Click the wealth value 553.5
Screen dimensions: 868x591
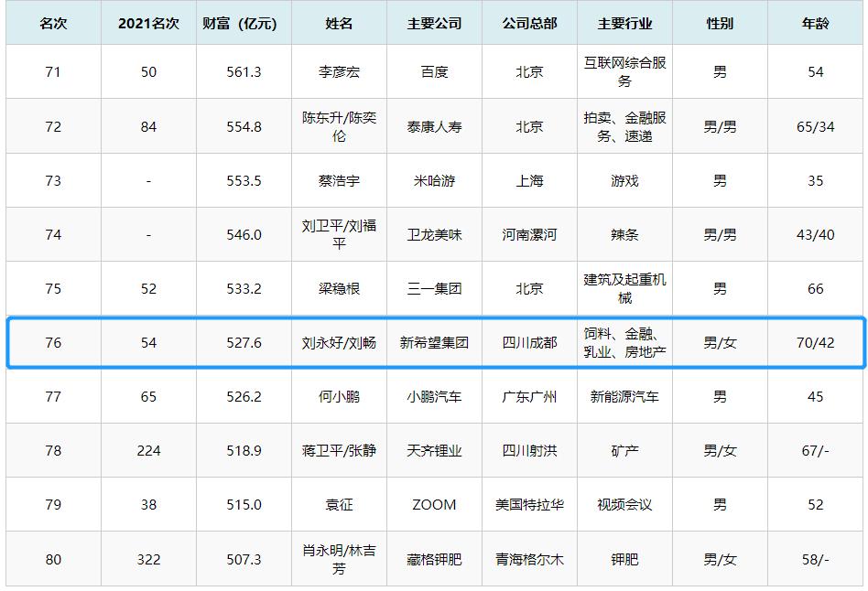pos(244,181)
